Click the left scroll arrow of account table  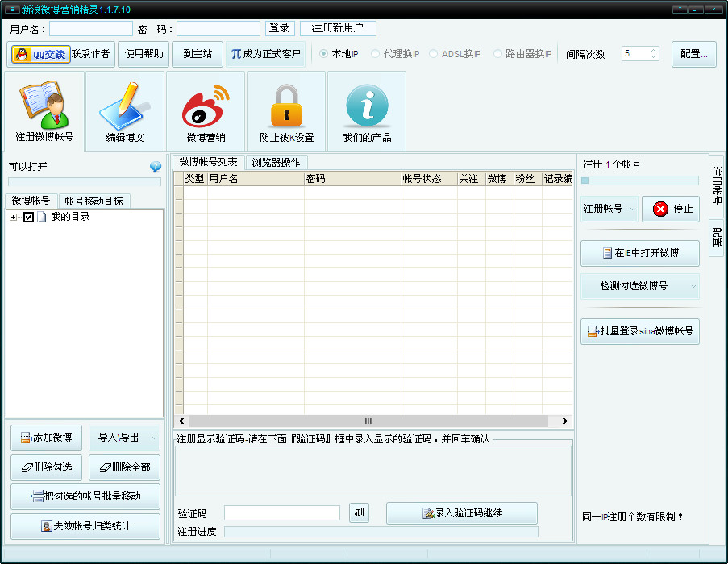tap(181, 421)
